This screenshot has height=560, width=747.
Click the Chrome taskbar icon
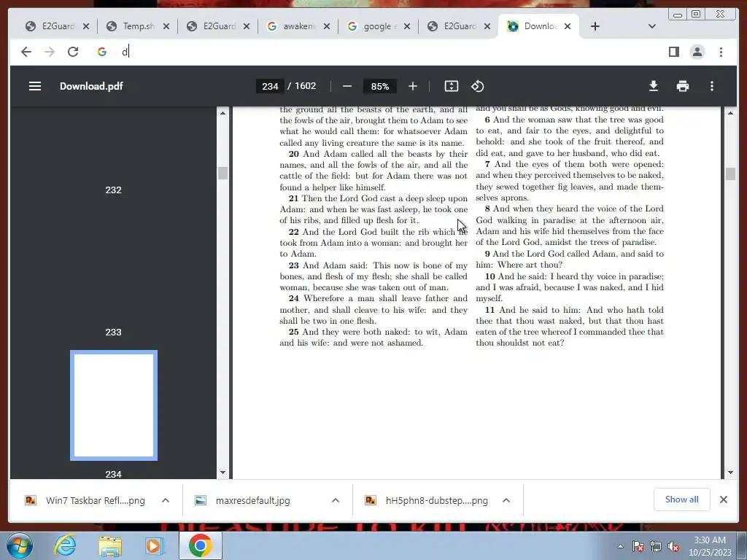(x=200, y=545)
